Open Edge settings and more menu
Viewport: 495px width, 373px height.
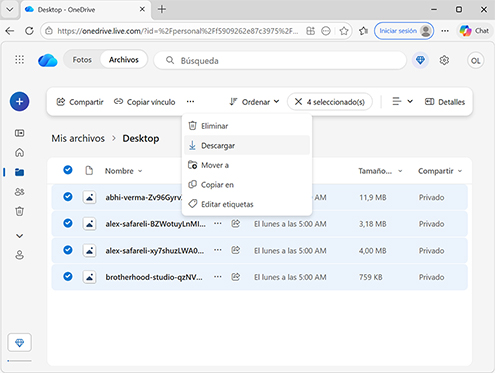445,31
